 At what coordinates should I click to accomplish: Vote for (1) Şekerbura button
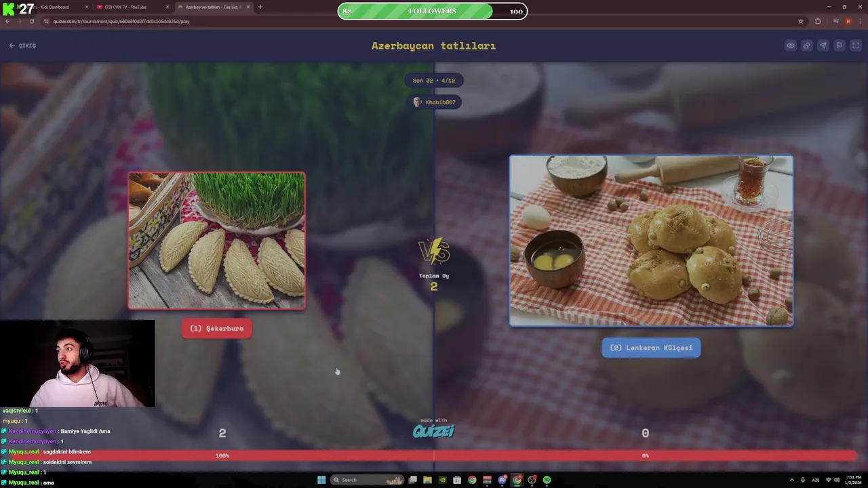point(217,329)
